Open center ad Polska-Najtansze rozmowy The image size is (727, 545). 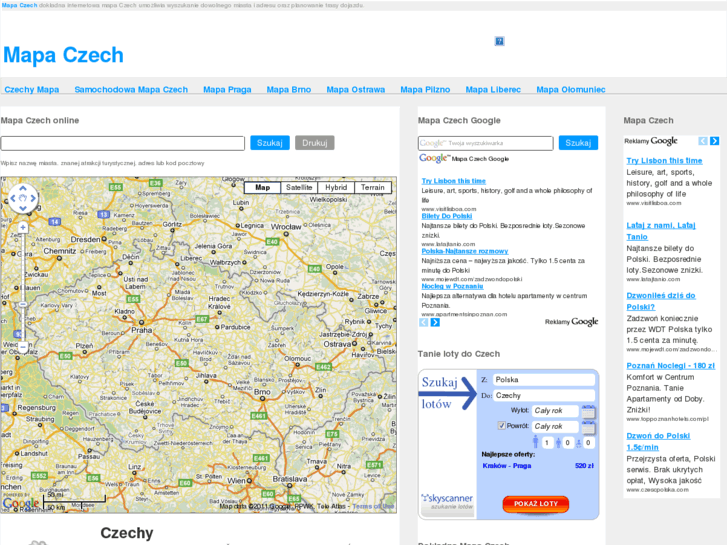click(x=465, y=251)
